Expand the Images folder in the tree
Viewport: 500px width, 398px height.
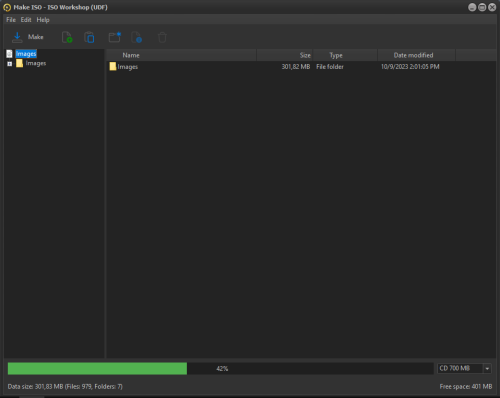pos(9,64)
